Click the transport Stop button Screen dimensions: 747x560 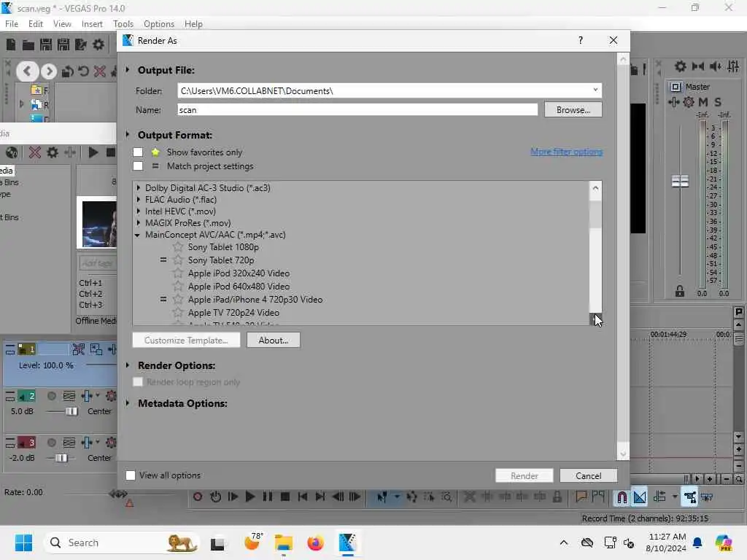point(285,497)
